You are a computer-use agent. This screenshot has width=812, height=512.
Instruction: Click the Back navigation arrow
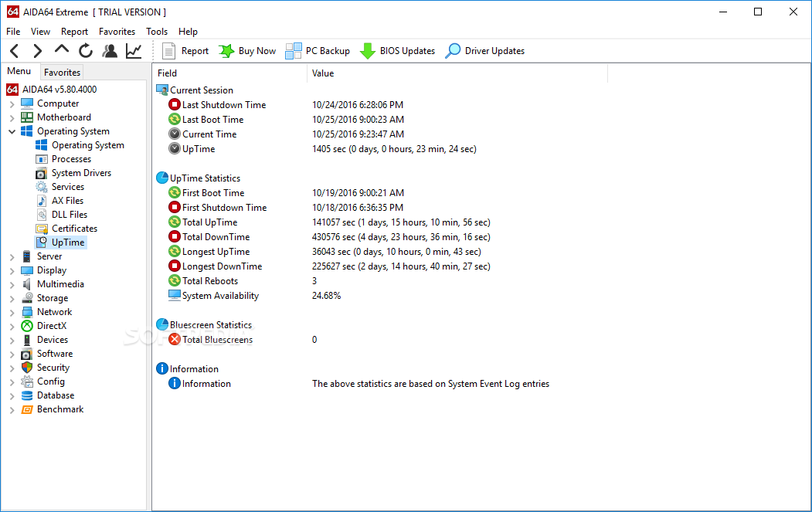point(15,51)
